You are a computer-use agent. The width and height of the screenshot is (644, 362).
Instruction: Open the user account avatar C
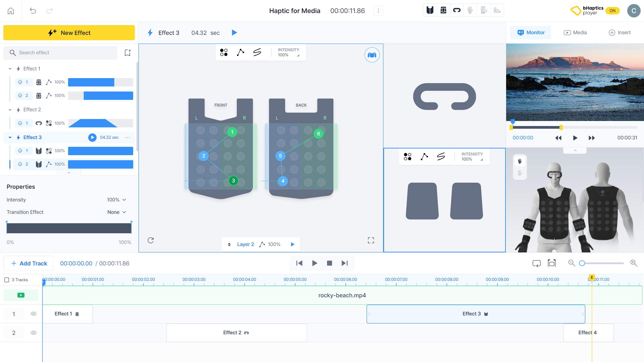click(634, 11)
